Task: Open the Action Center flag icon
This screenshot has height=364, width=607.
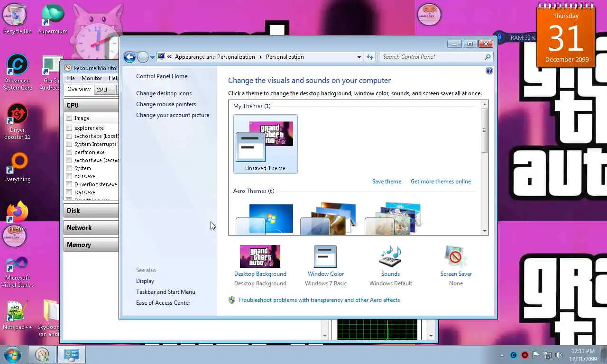Action: coord(536,355)
